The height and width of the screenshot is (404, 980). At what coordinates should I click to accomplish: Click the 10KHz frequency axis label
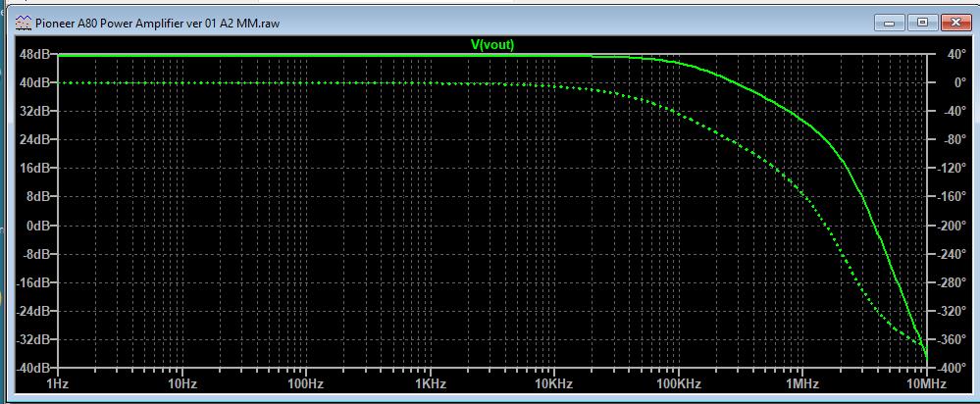pyautogui.click(x=553, y=383)
